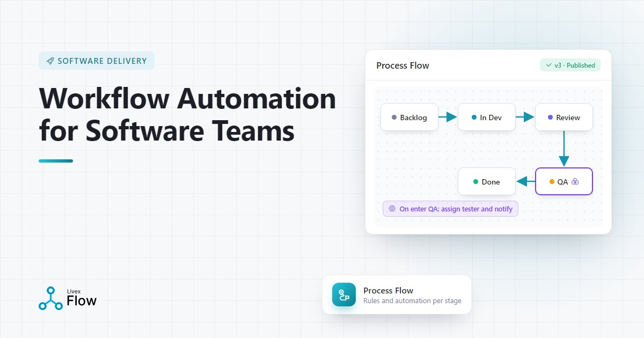The width and height of the screenshot is (644, 338).
Task: Click the teal dot on In Dev
Action: (x=474, y=117)
